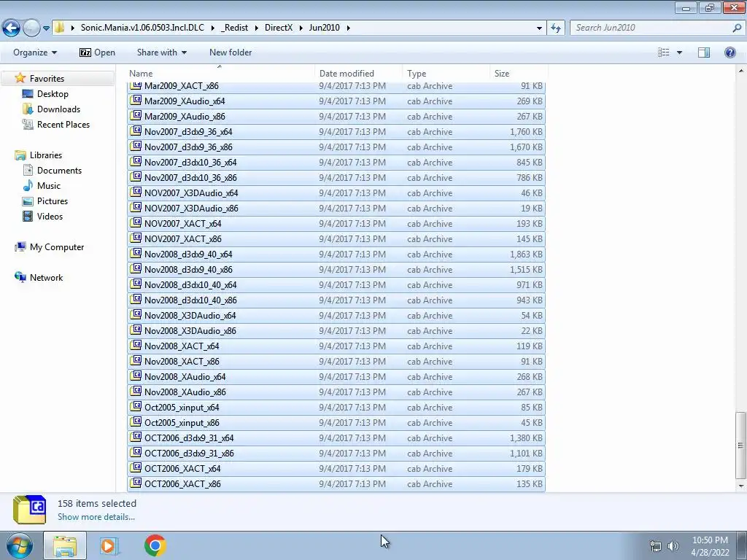Click the folder icon in address bar

[x=59, y=28]
